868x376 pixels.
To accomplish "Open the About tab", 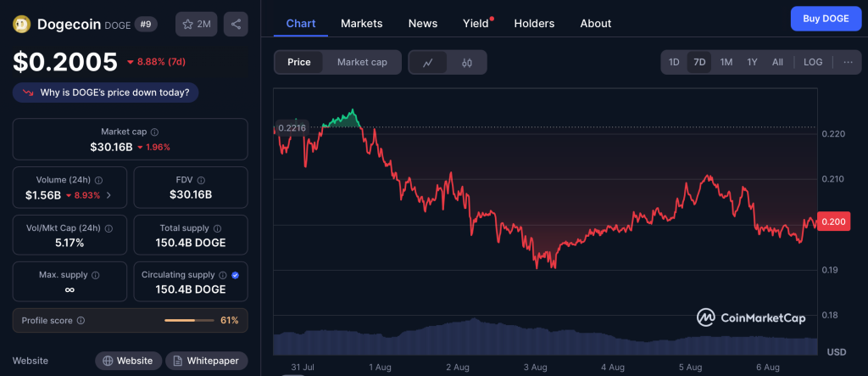I will tap(596, 23).
